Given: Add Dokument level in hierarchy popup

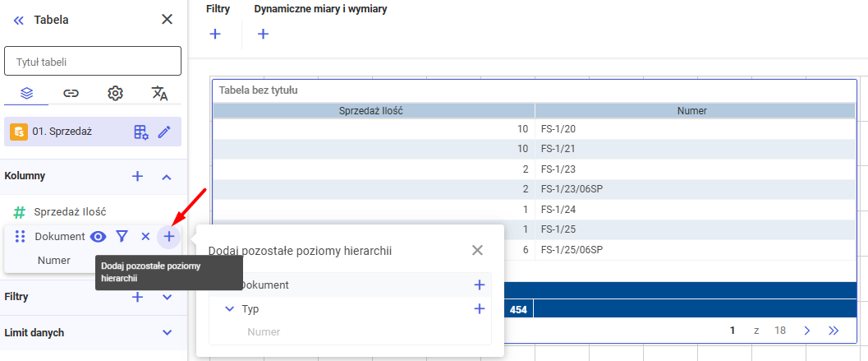Looking at the screenshot, I should point(480,285).
